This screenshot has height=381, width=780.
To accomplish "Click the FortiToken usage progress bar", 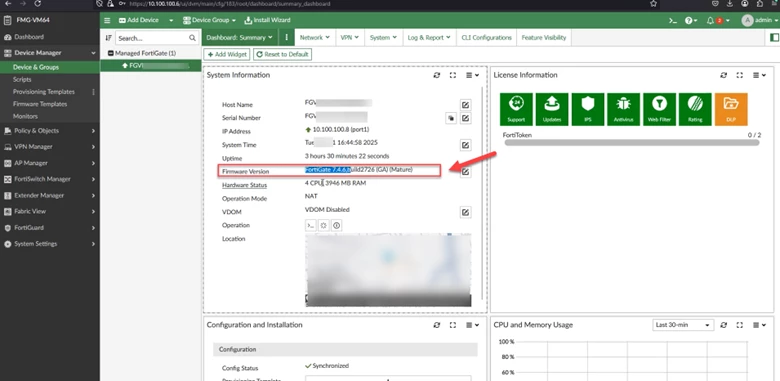I will point(632,143).
